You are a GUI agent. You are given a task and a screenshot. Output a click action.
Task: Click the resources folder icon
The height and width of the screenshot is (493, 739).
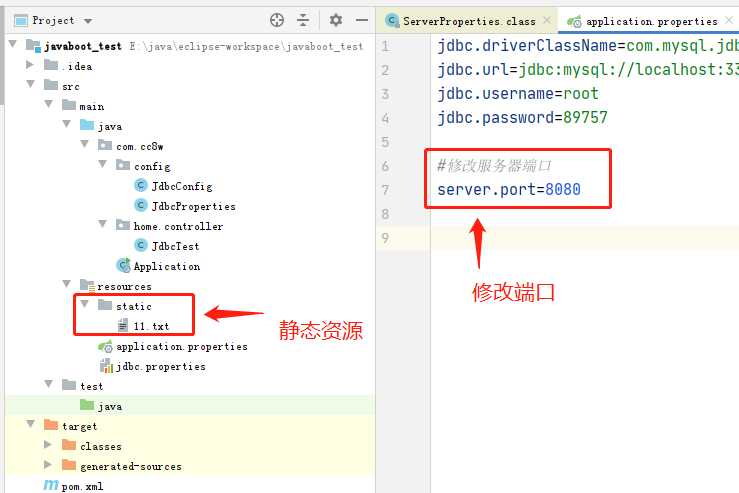pyautogui.click(x=87, y=285)
